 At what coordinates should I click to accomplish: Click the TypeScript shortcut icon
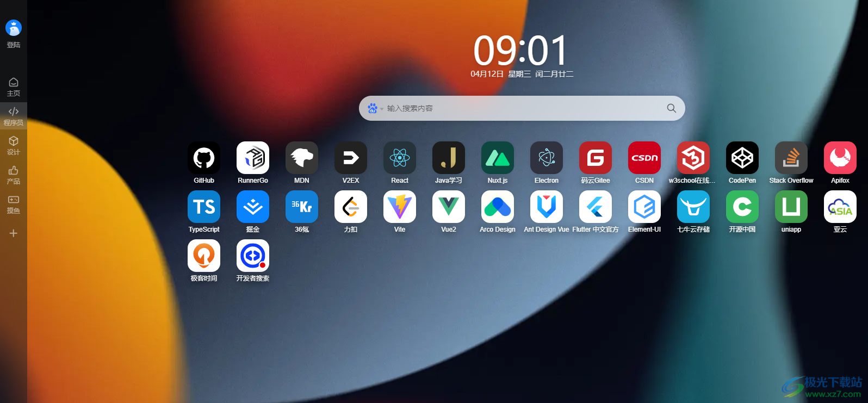point(204,207)
